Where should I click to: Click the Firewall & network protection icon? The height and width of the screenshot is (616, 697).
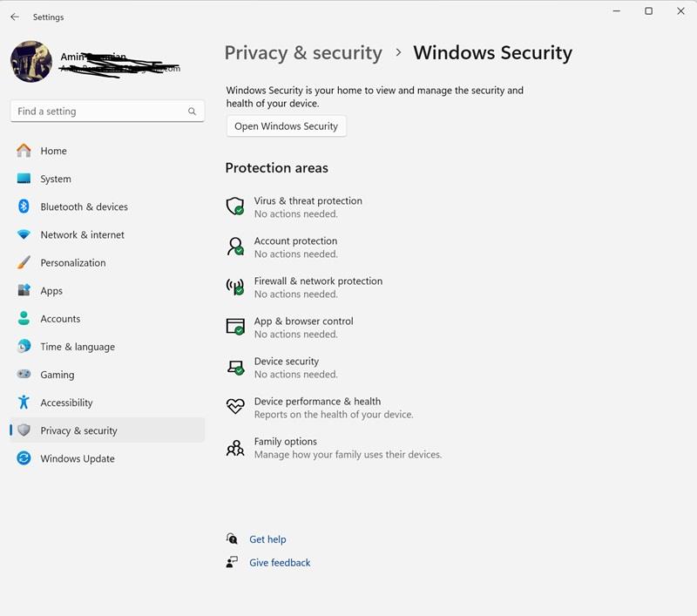click(234, 287)
